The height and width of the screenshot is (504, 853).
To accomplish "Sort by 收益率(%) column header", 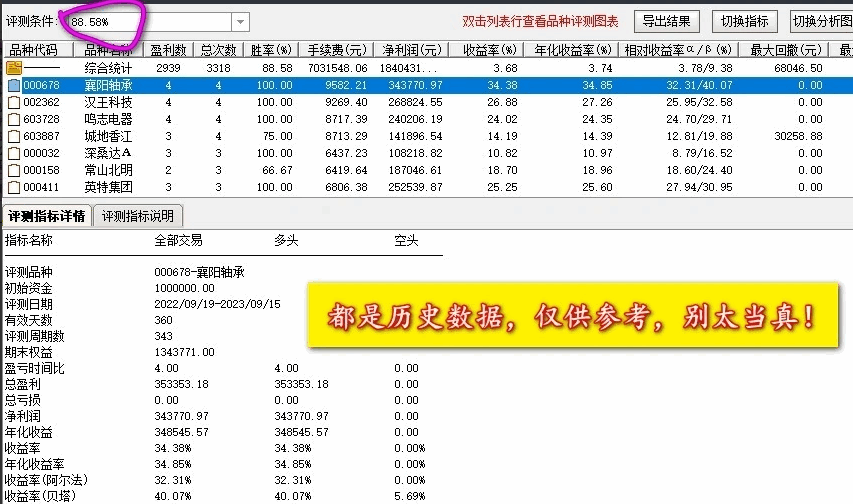I will (x=486, y=50).
